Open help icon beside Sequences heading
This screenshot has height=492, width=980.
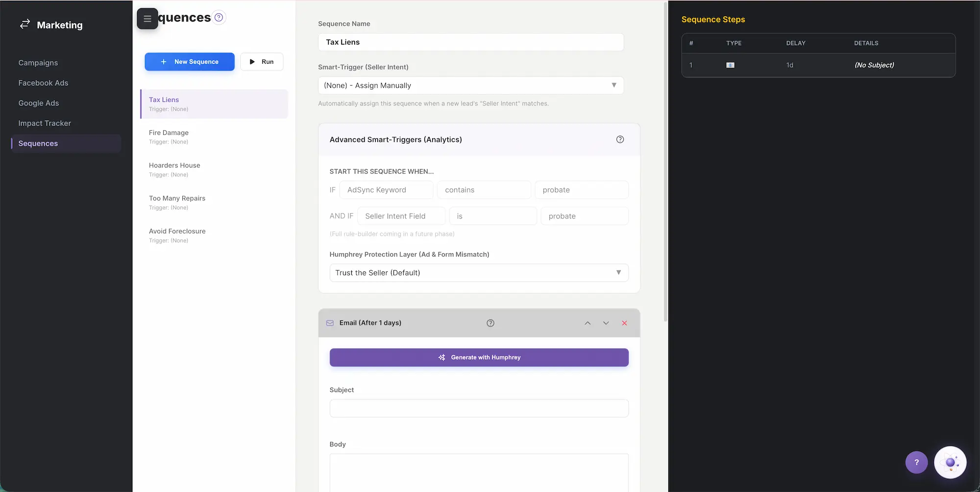click(219, 18)
